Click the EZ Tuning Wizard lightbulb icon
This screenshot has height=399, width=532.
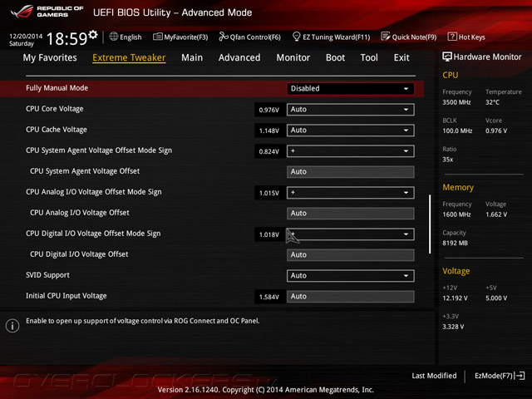[x=296, y=37]
